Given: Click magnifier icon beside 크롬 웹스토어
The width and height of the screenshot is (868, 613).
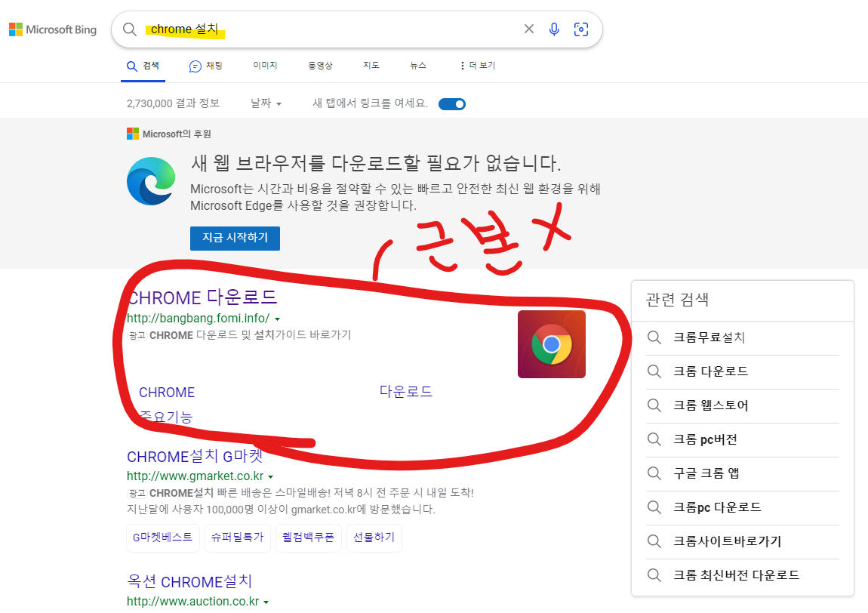Looking at the screenshot, I should [654, 405].
